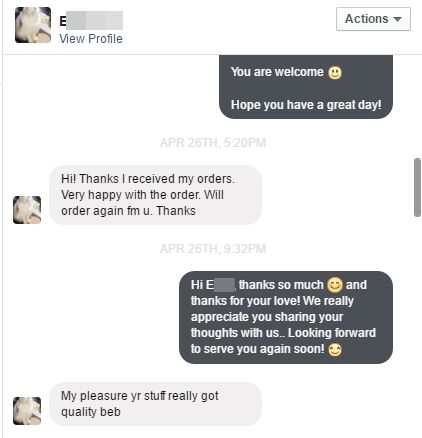Click the contact name in the header
422x438 pixels.
[91, 21]
